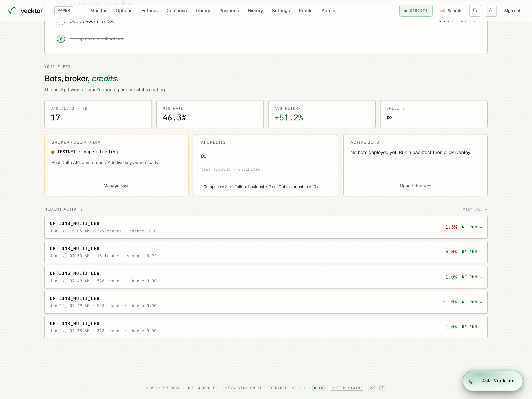532x399 pixels.
Task: Click the amber TESTNET status dot
Action: (x=53, y=152)
